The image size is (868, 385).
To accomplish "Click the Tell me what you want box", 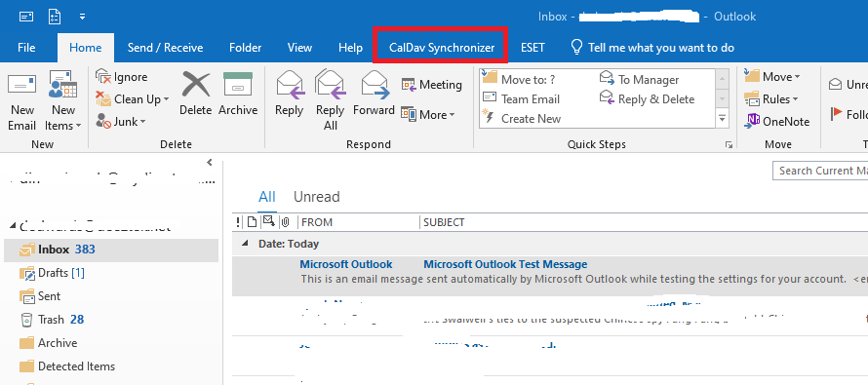I will coord(652,48).
